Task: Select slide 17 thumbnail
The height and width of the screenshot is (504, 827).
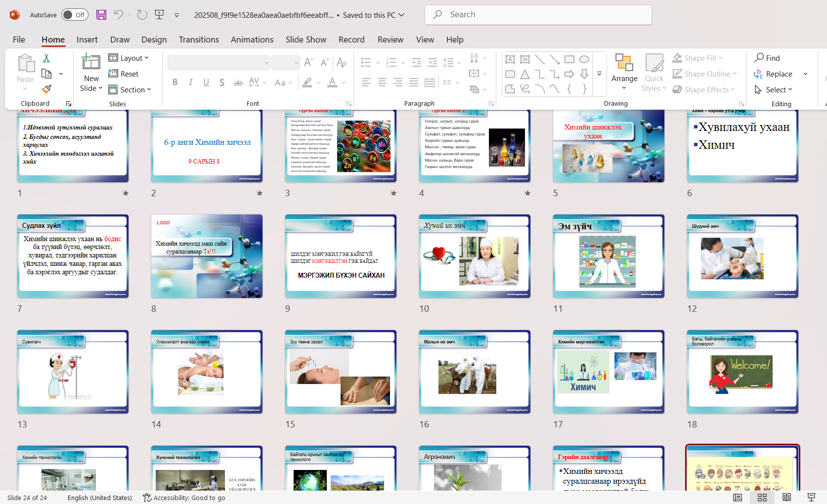Action: click(x=609, y=372)
